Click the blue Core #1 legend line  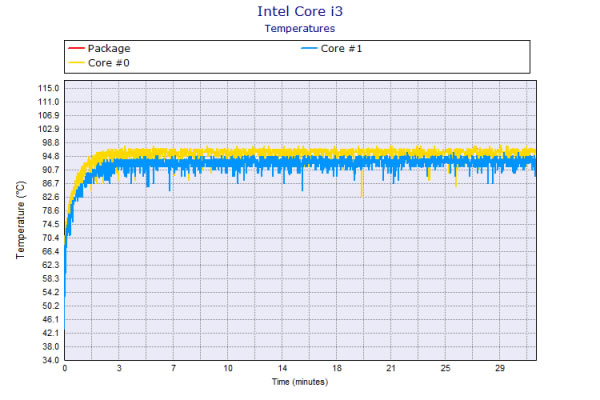[x=309, y=48]
